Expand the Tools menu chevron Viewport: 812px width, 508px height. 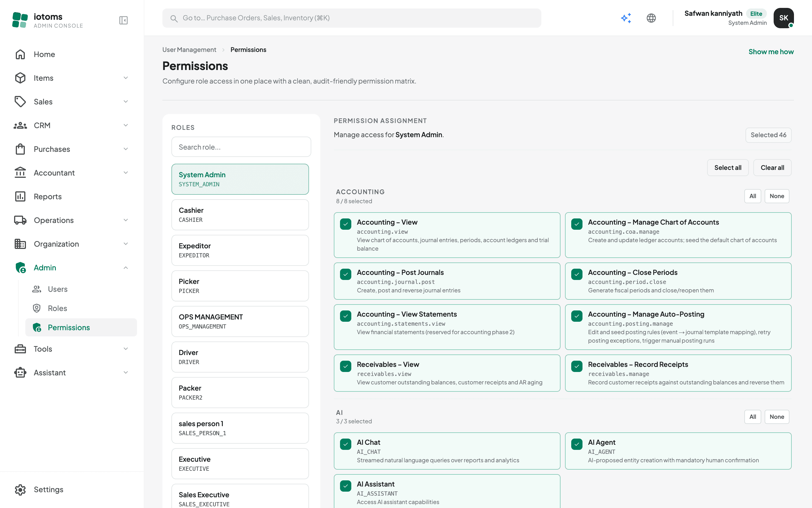[126, 349]
